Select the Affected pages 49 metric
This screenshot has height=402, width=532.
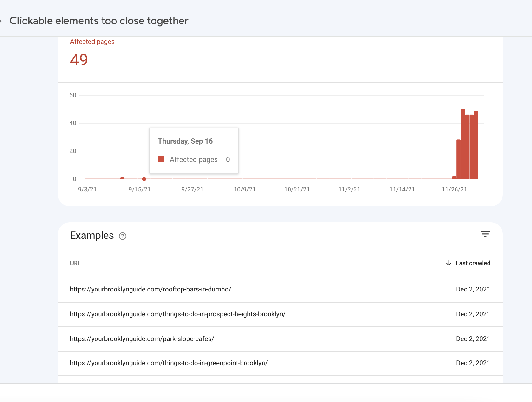pyautogui.click(x=92, y=53)
